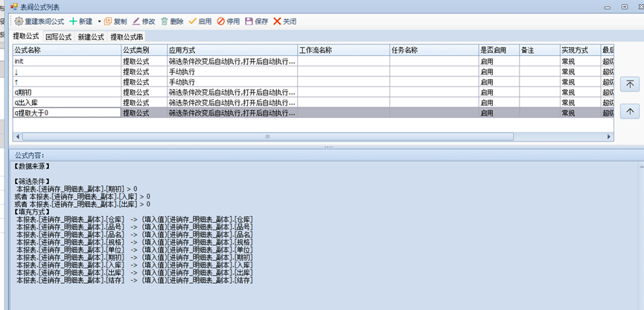Image resolution: width=644 pixels, height=310 pixels.
Task: Click the move-up arrow button
Action: pyautogui.click(x=629, y=111)
